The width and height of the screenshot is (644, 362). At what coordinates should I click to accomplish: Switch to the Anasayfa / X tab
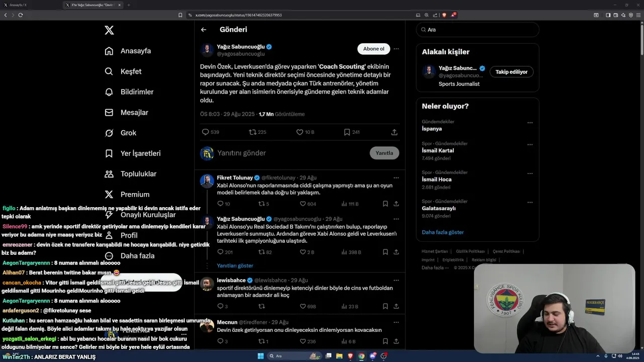[x=30, y=5]
